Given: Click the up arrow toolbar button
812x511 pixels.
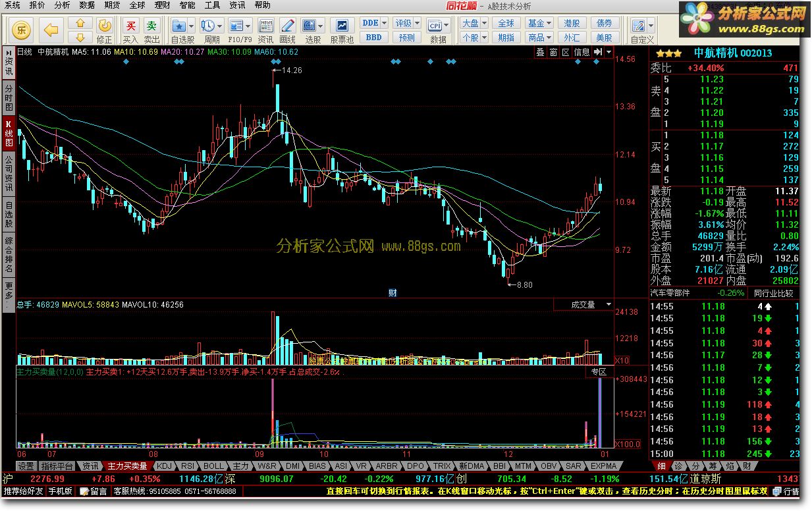Looking at the screenshot, I should coord(80,23).
